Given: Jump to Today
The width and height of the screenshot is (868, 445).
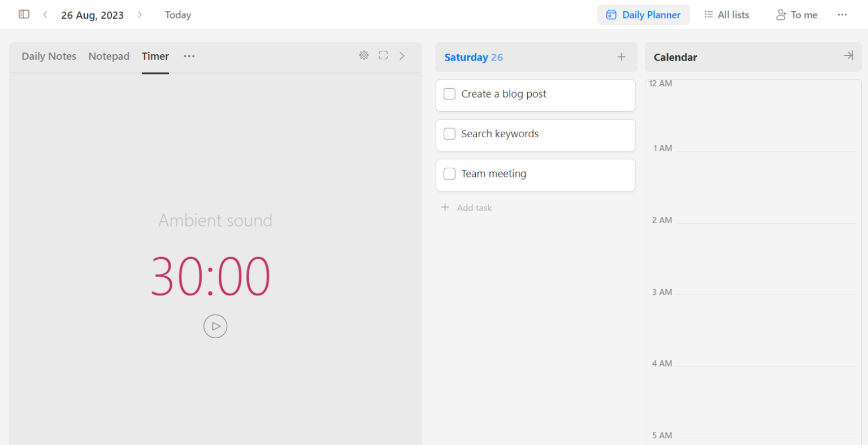Looking at the screenshot, I should [x=178, y=15].
